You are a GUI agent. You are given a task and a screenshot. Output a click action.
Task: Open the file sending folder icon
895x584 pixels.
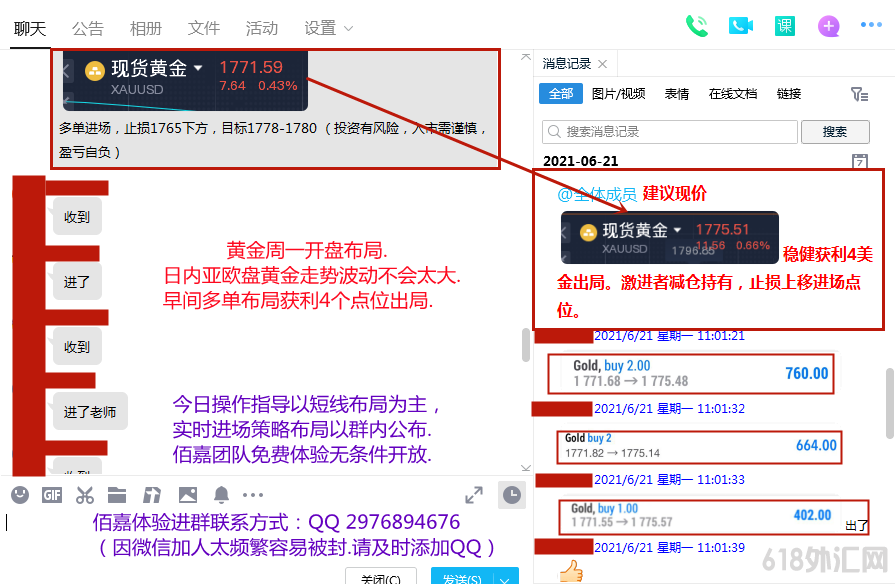119,495
